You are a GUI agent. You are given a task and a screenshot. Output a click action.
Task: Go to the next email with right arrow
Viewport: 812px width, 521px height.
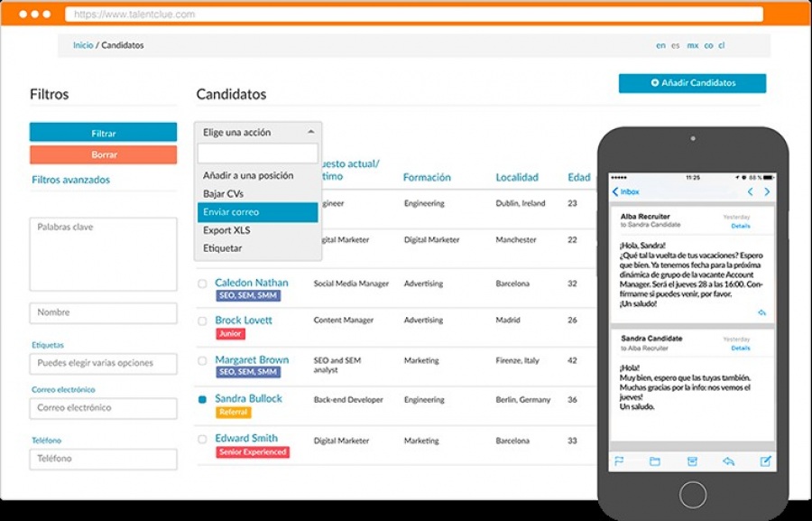pos(767,192)
